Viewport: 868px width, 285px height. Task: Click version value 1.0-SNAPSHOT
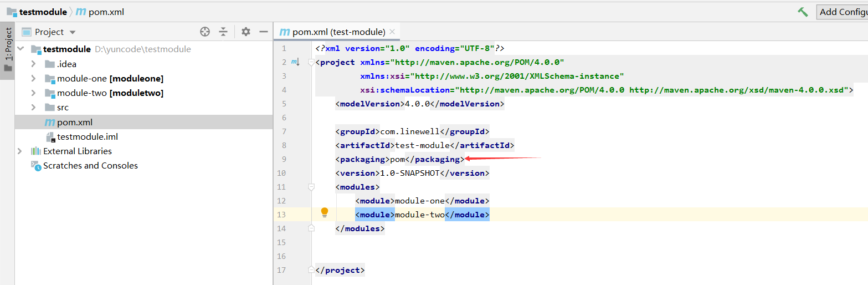pyautogui.click(x=409, y=173)
